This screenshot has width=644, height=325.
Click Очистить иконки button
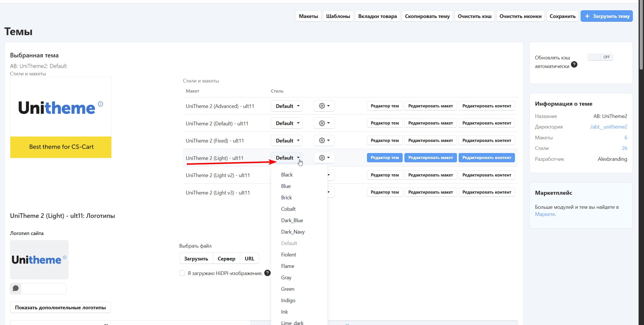point(520,16)
